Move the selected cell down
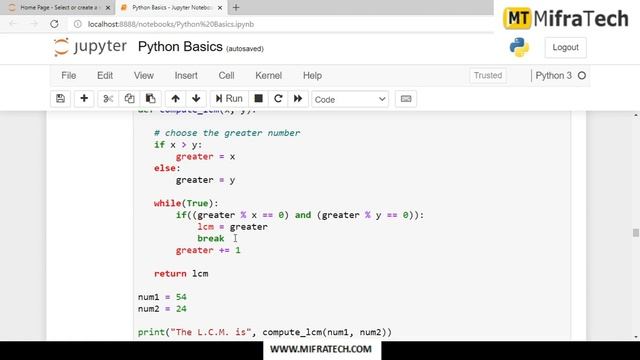Screen dimensions: 640x360 point(196,99)
